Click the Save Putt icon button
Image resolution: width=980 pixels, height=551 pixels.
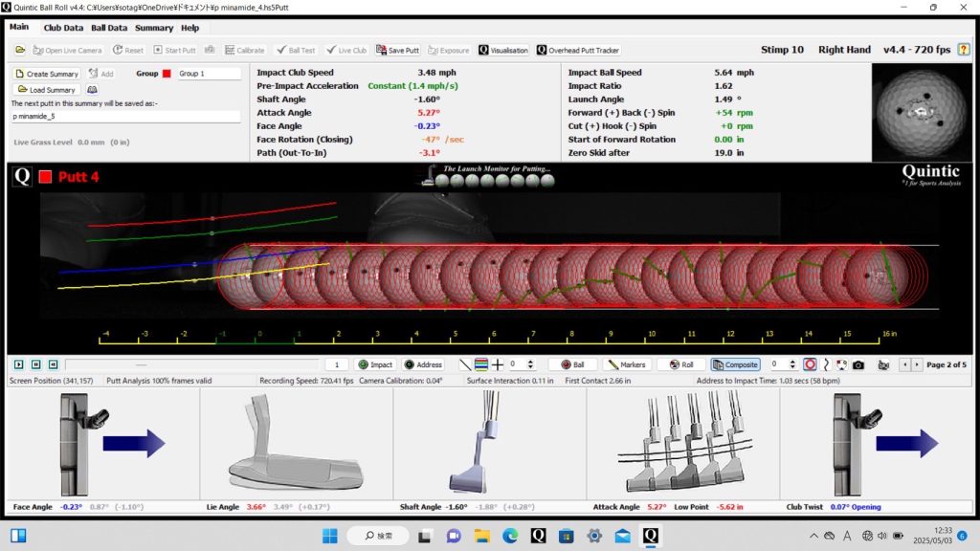[x=397, y=50]
